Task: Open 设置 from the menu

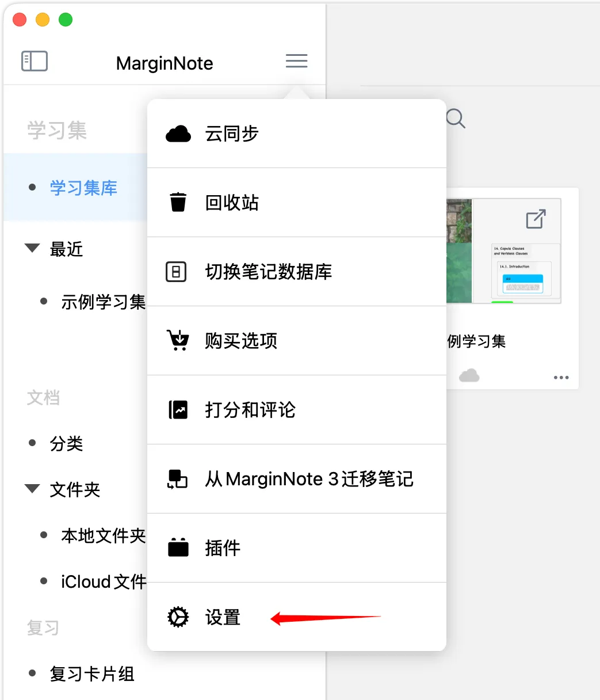Action: [x=297, y=617]
